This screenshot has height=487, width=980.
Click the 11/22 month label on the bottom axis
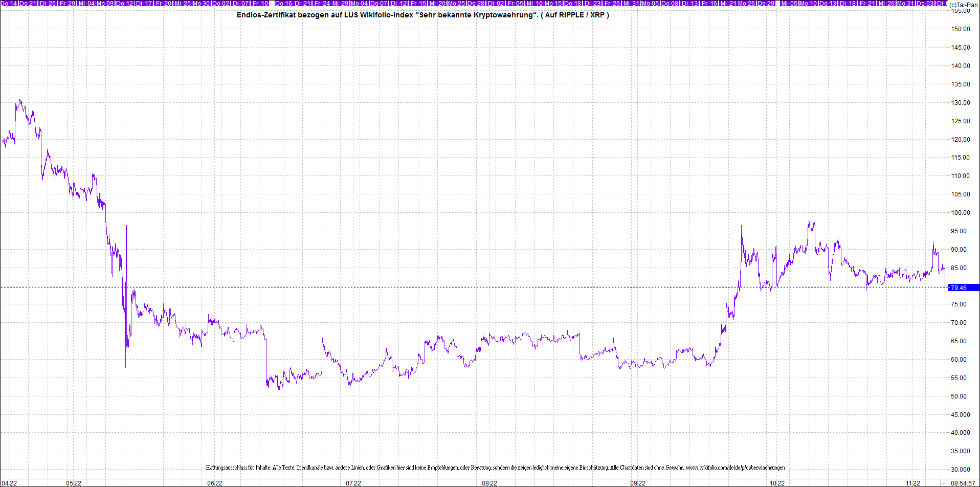pyautogui.click(x=913, y=483)
